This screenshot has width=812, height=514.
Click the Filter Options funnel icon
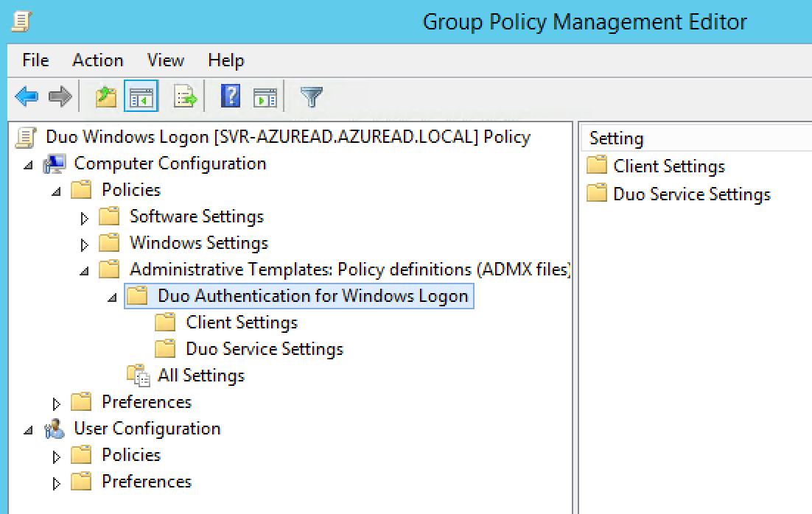click(310, 96)
